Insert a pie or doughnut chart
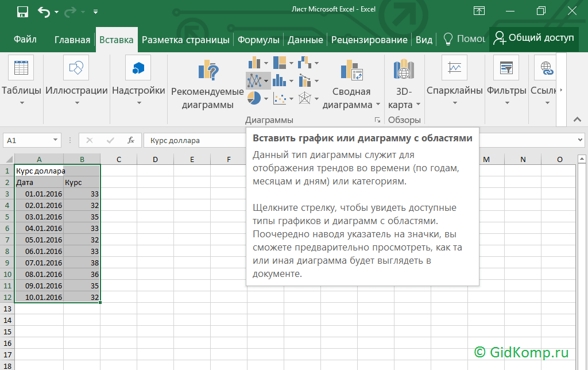Viewport: 588px width, 370px height. click(x=254, y=99)
